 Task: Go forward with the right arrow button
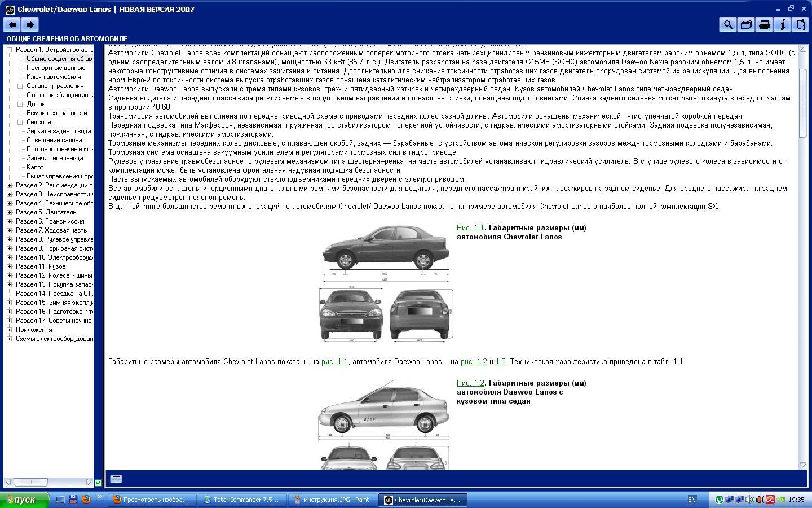30,24
